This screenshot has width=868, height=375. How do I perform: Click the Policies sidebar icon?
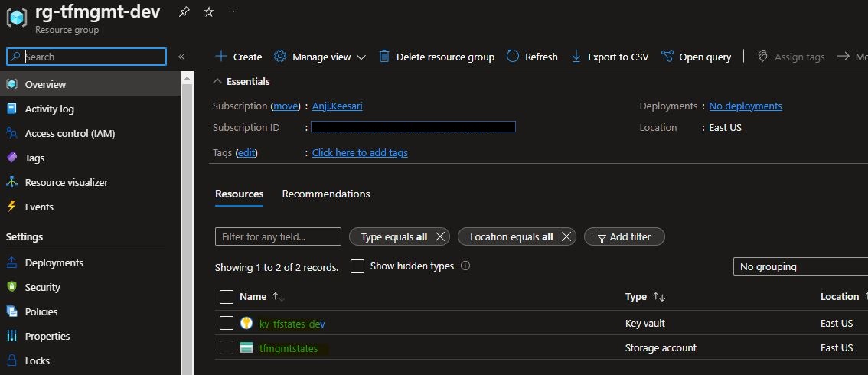(11, 311)
